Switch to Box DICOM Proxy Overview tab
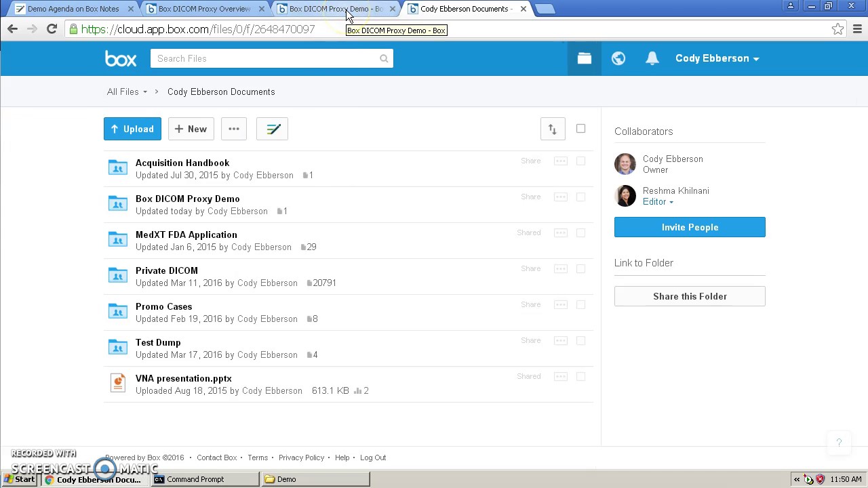This screenshot has height=488, width=868. pos(203,9)
